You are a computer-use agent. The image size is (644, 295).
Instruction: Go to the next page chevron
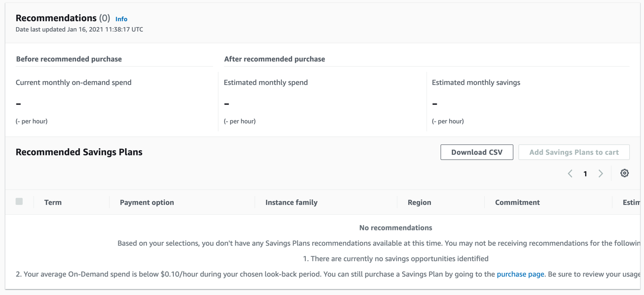(601, 173)
